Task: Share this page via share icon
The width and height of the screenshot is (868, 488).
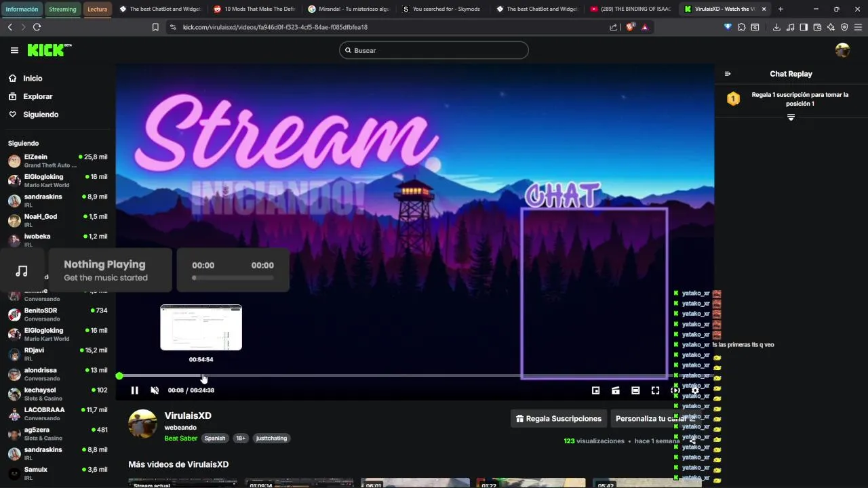Action: click(x=614, y=27)
